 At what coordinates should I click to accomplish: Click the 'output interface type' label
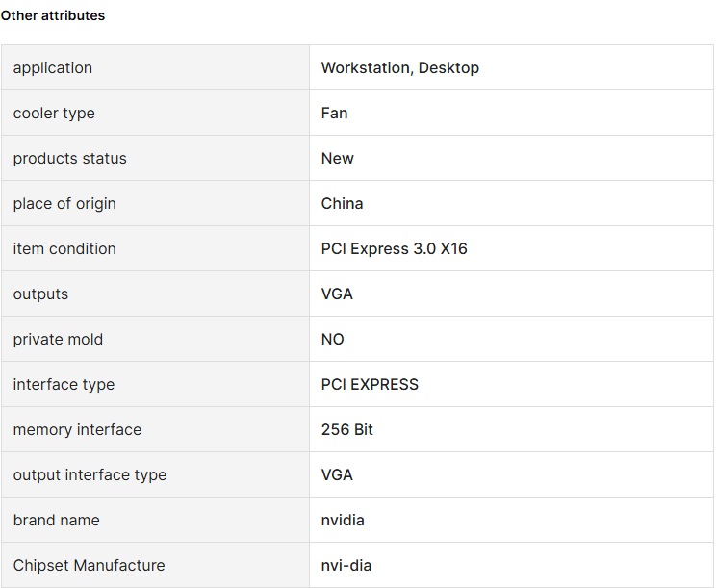click(x=90, y=474)
